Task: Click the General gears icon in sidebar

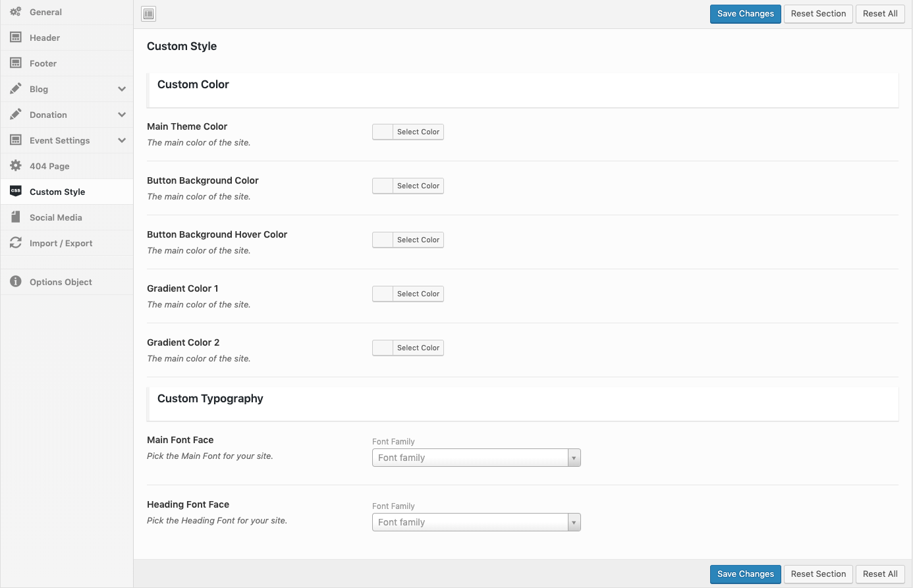Action: click(16, 12)
